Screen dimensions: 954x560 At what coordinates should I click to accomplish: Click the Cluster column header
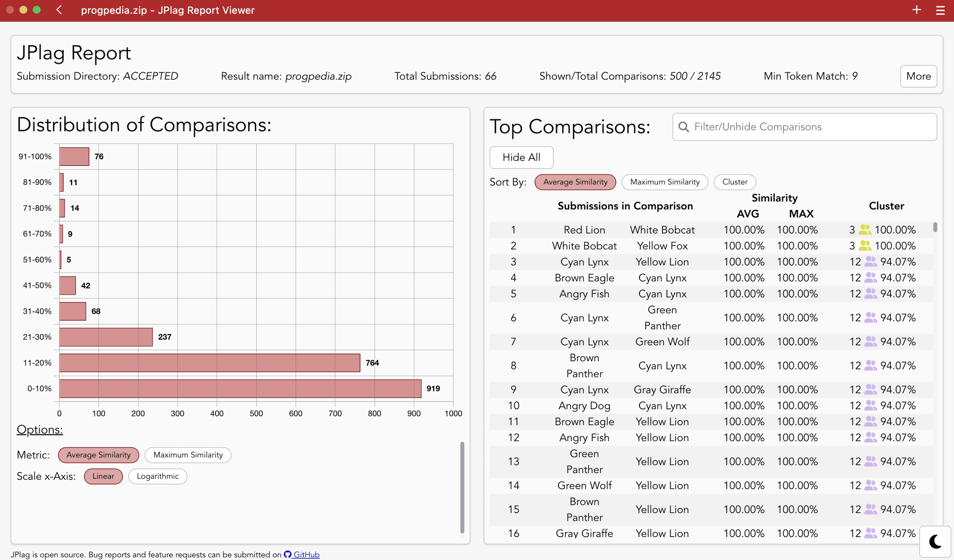[x=886, y=206]
